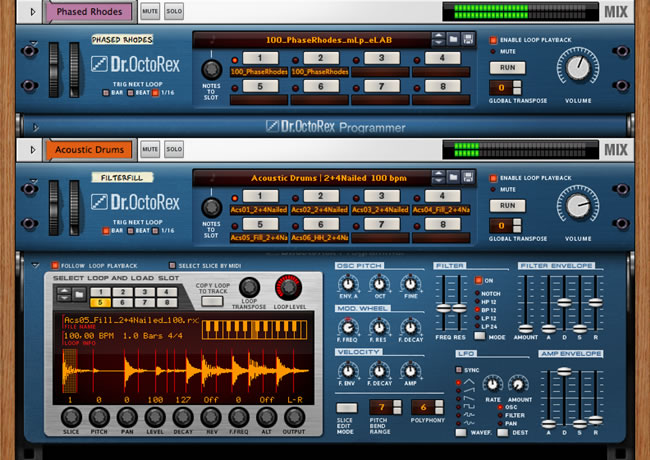Open patch browser folder on Acoustic Drums device
The width and height of the screenshot is (650, 460).
454,177
